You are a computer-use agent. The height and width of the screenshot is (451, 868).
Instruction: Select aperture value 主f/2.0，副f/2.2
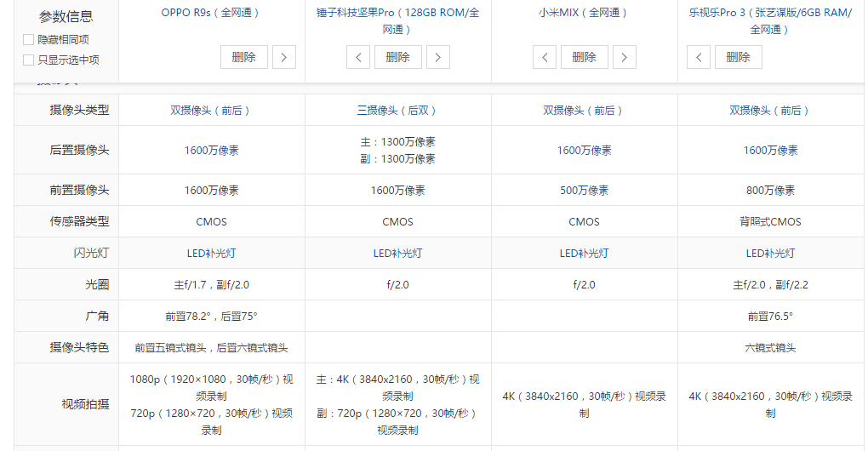[770, 285]
